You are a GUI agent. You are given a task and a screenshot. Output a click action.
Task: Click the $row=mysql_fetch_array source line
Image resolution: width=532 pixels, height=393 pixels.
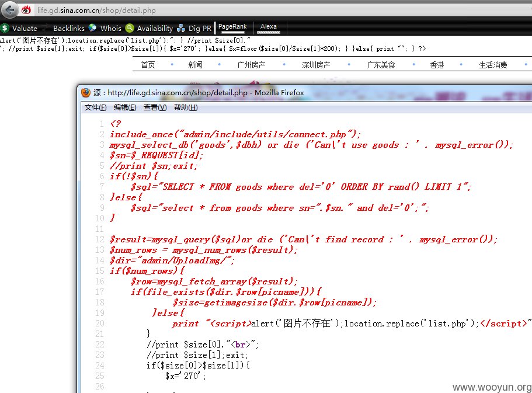214,281
